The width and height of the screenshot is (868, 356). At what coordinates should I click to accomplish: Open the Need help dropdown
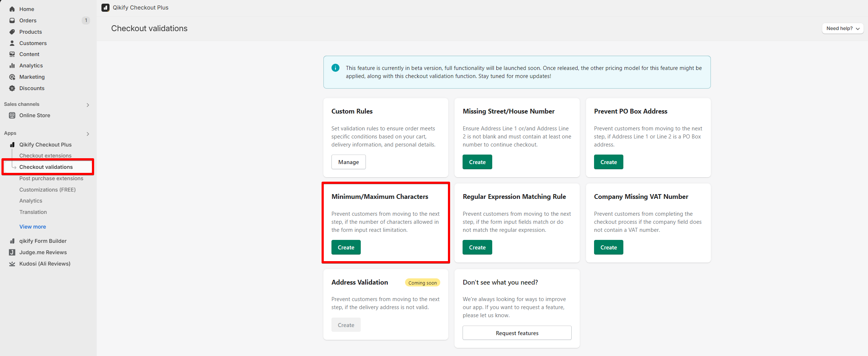coord(843,29)
